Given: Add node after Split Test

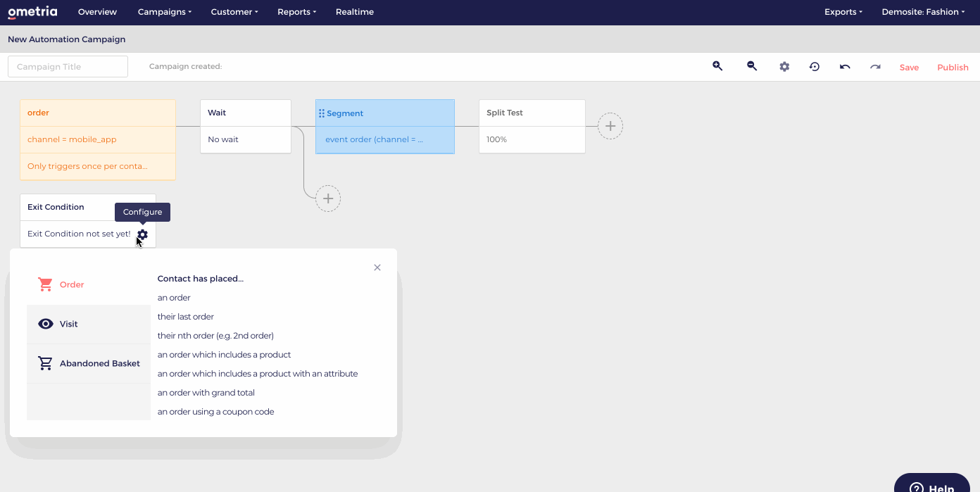Looking at the screenshot, I should point(610,126).
